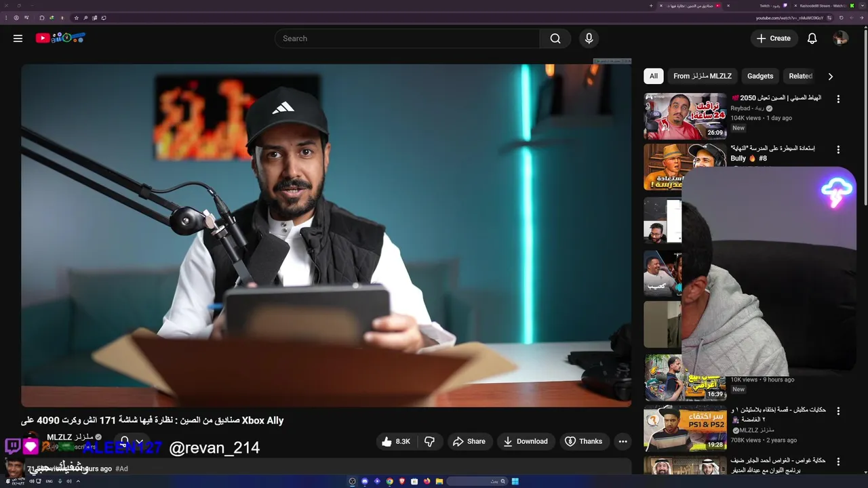Image resolution: width=868 pixels, height=488 pixels.
Task: Open File Explorer from taskbar
Action: tap(439, 481)
